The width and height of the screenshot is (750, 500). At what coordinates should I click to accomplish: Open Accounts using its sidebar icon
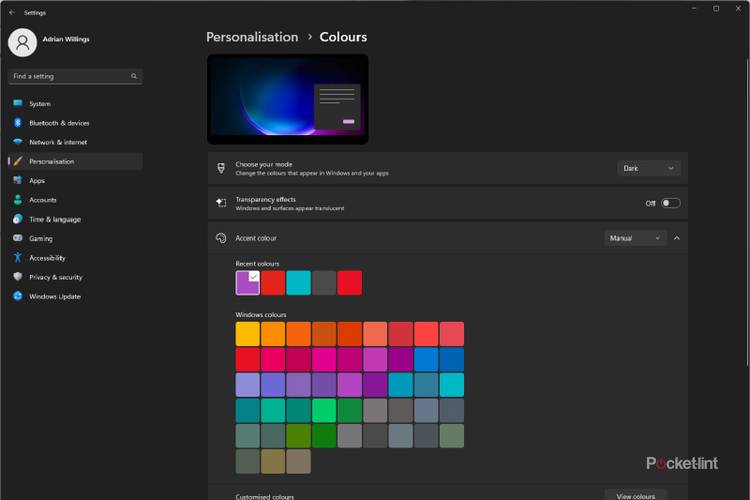point(18,200)
